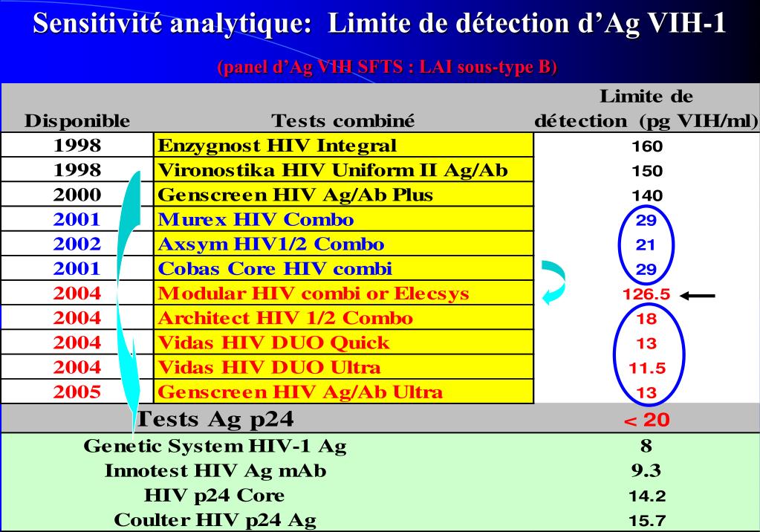Click the value 150
Viewport: 760px width, 532px height.
coord(647,171)
